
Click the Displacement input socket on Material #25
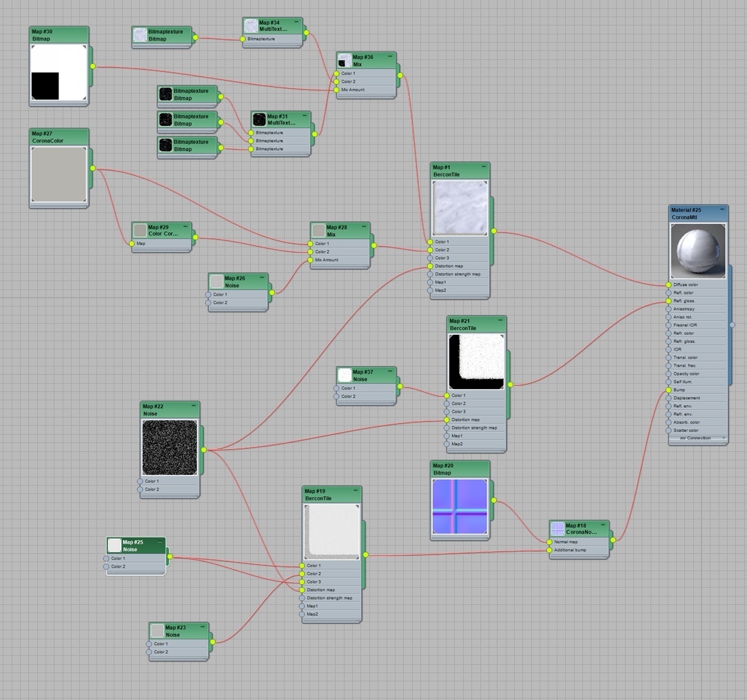click(668, 398)
